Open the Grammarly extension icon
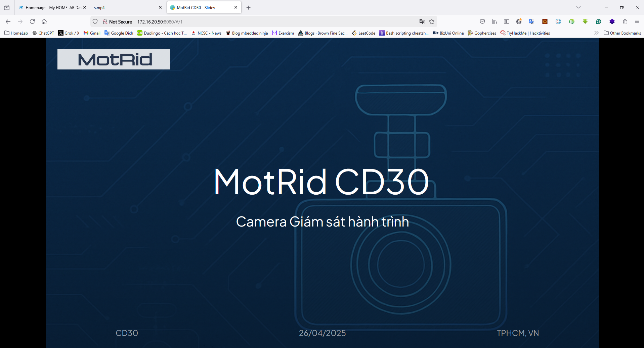The height and width of the screenshot is (348, 644). (599, 21)
